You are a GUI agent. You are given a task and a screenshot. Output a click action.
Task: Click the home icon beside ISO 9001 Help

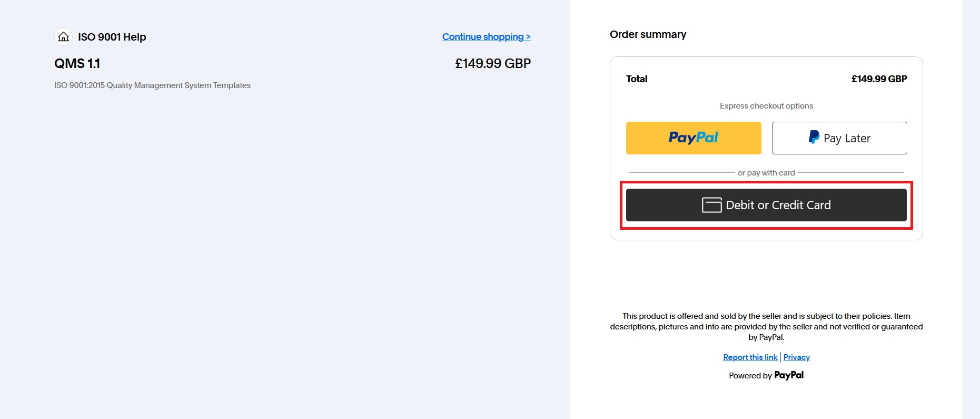point(63,37)
